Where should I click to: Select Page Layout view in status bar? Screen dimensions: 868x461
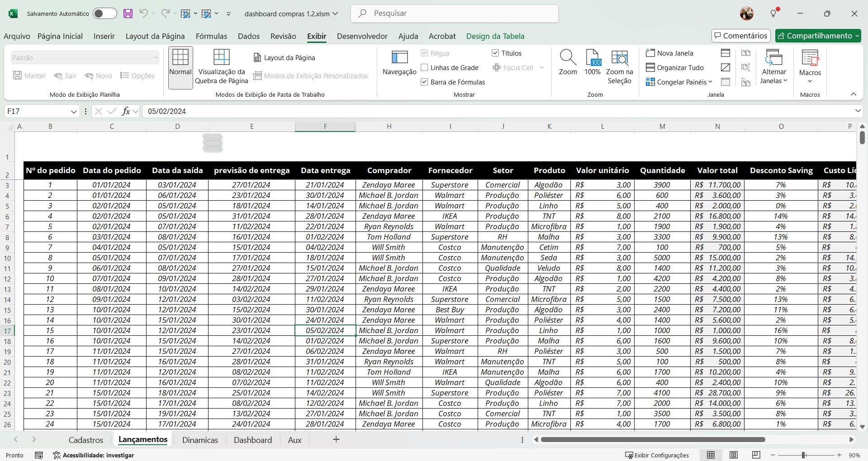click(x=734, y=455)
